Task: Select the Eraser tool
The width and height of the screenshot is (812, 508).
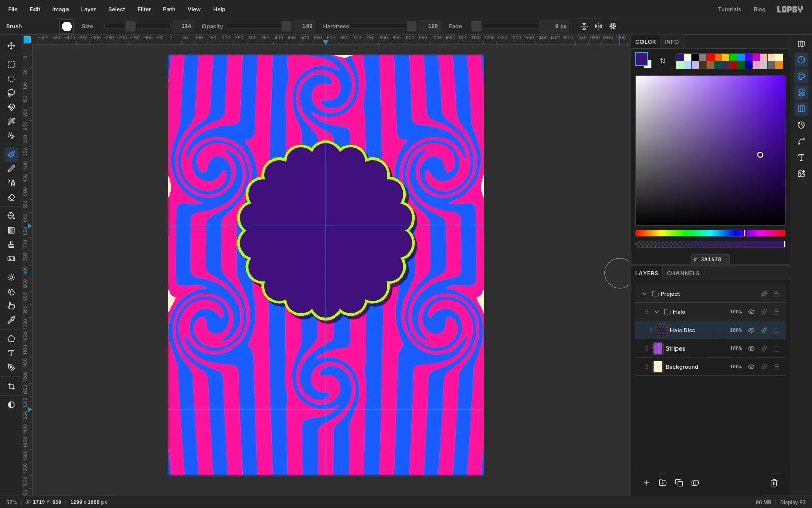Action: 11,197
